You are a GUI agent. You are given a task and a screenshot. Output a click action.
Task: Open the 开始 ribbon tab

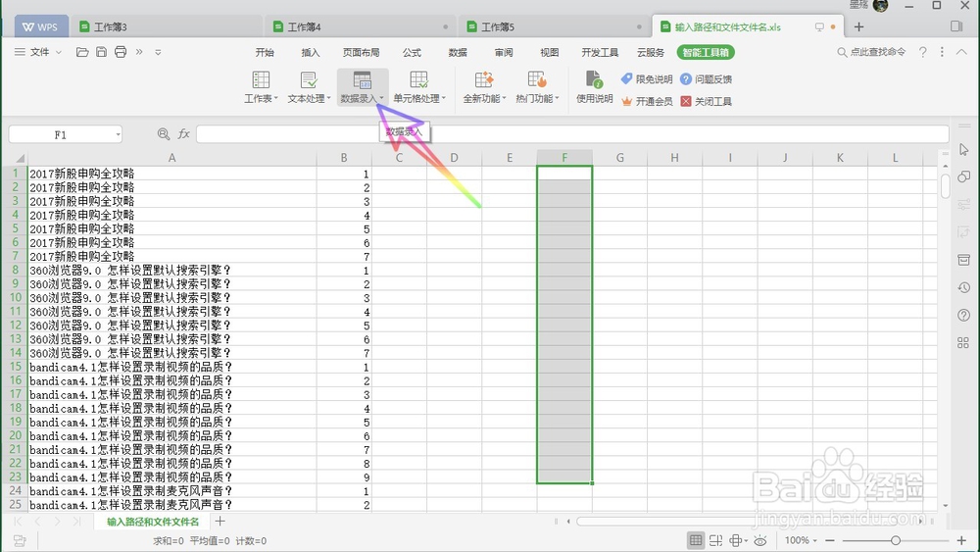click(x=265, y=53)
